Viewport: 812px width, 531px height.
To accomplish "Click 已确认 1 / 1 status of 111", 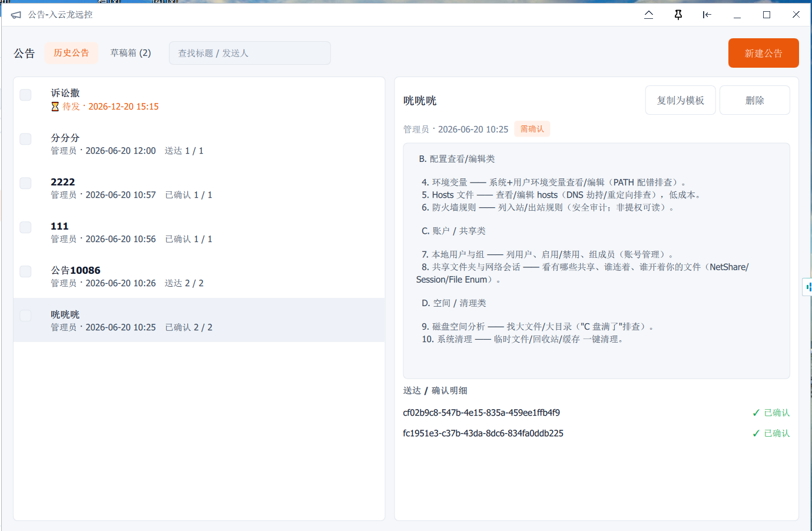I will click(x=188, y=239).
